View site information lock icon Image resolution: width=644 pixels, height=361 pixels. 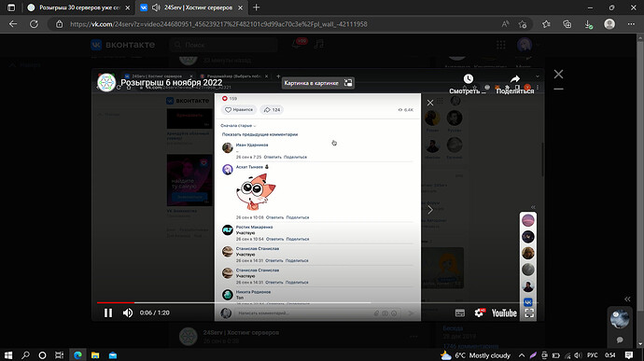(x=60, y=24)
